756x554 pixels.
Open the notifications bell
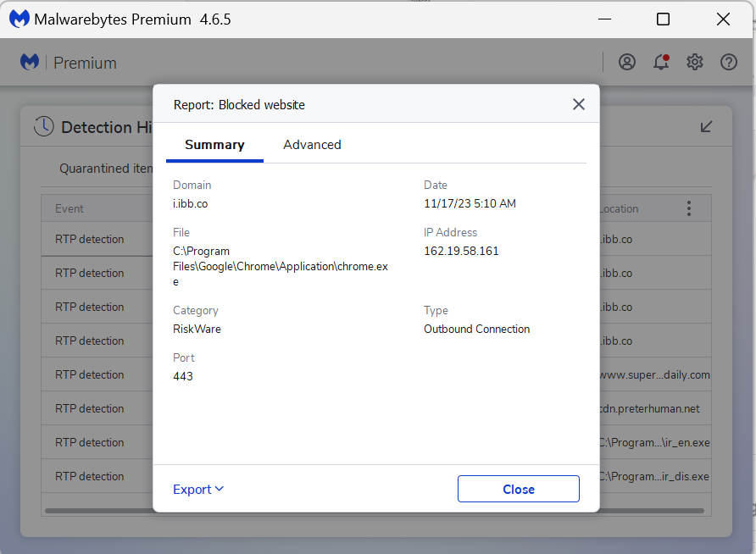click(661, 62)
